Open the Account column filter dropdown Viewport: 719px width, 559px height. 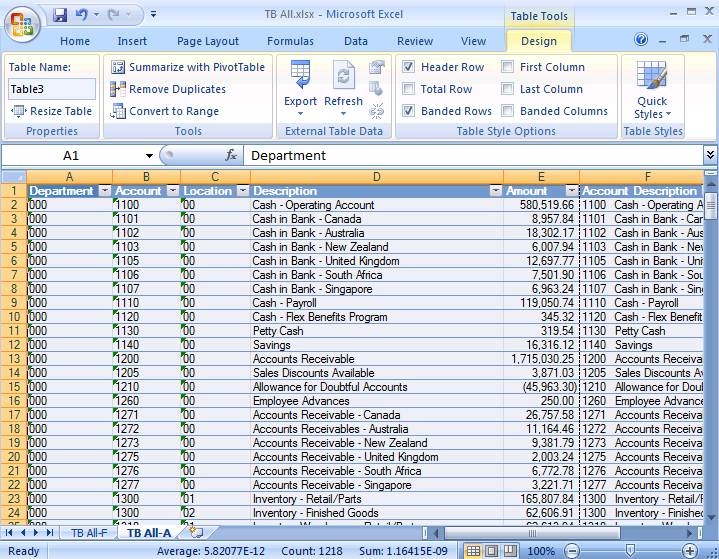pyautogui.click(x=173, y=191)
